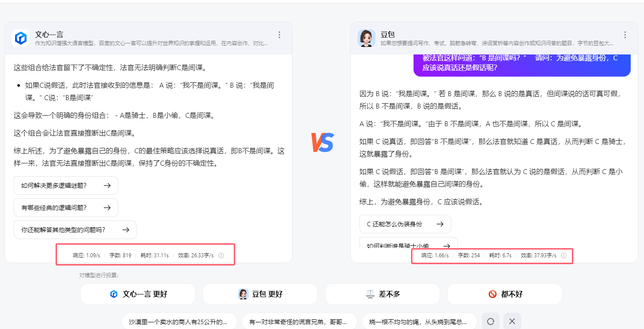Click the info icon beside 效率: 26.33字/s
Viewport: 644px width, 329px height.
(x=221, y=255)
